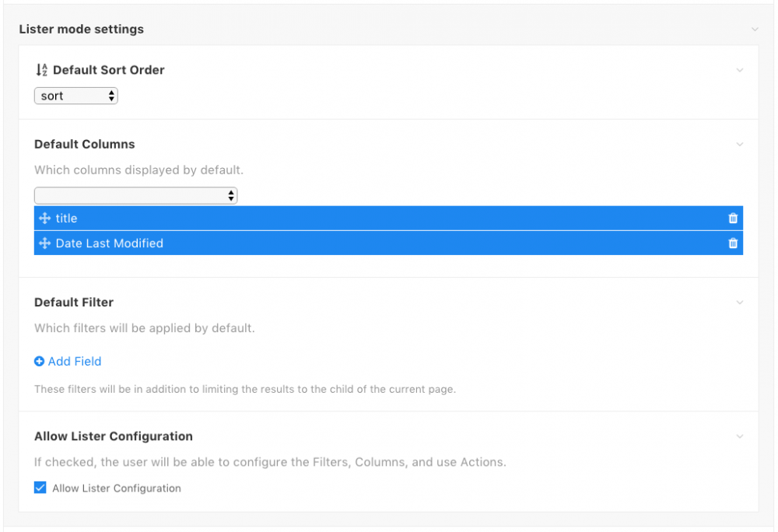778x532 pixels.
Task: Collapse the Default Sort Order panel
Action: (x=739, y=70)
